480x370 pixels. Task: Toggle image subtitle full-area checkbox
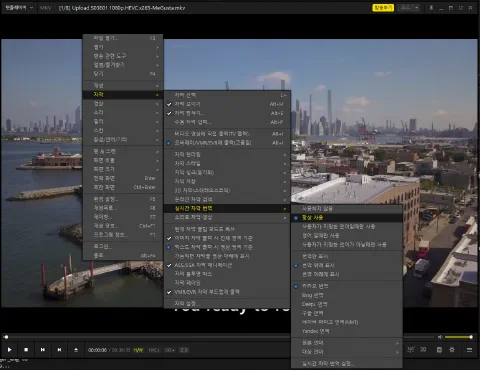[227, 238]
